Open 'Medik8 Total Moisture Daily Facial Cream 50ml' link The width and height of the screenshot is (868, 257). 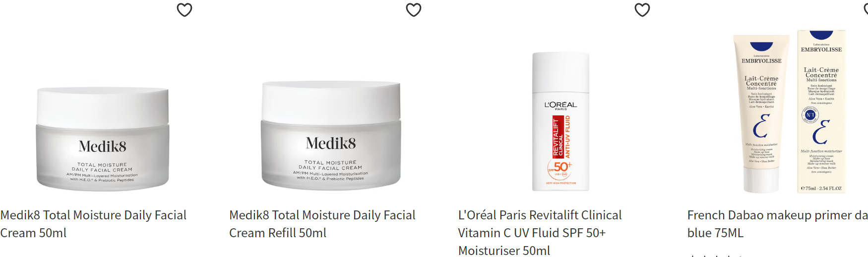(93, 224)
